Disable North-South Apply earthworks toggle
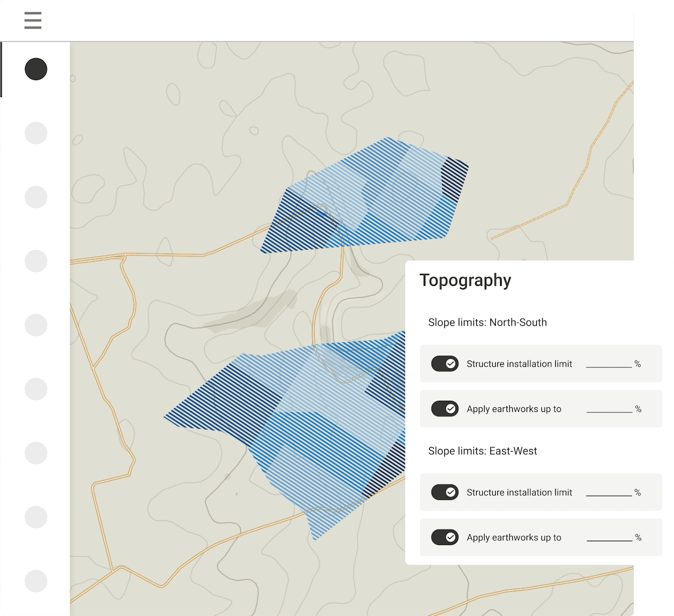Viewport: 674px width, 616px height. click(x=444, y=409)
